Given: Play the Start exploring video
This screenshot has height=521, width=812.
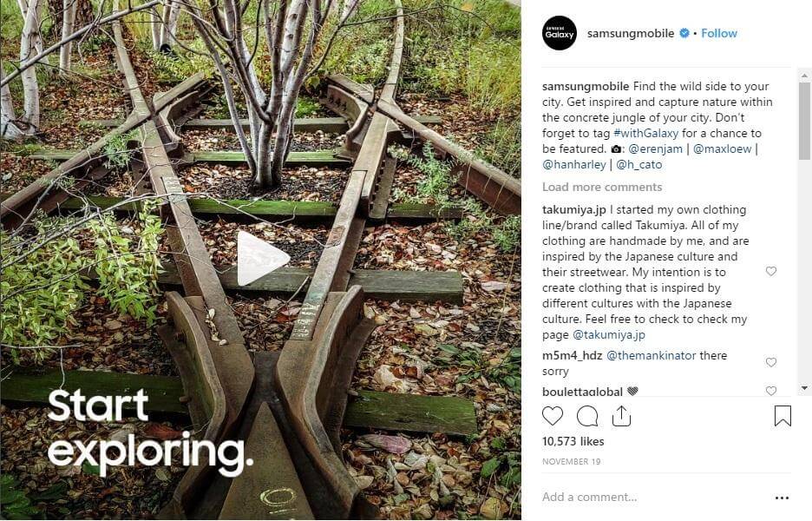Looking at the screenshot, I should click(x=262, y=258).
